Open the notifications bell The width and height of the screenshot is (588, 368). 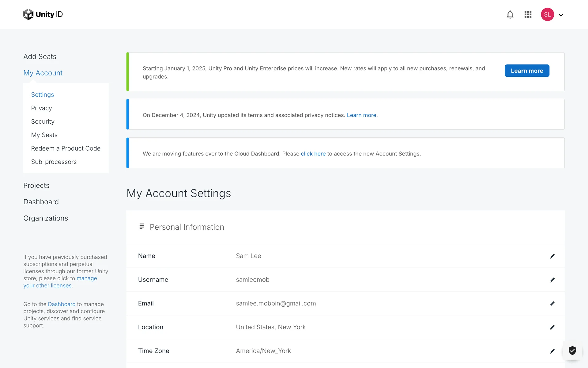pyautogui.click(x=510, y=14)
